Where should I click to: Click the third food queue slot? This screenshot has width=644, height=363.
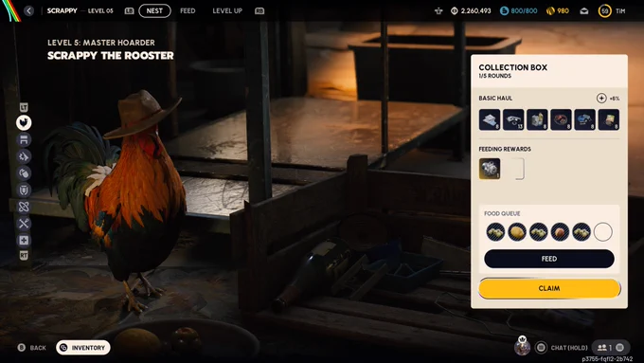539,232
